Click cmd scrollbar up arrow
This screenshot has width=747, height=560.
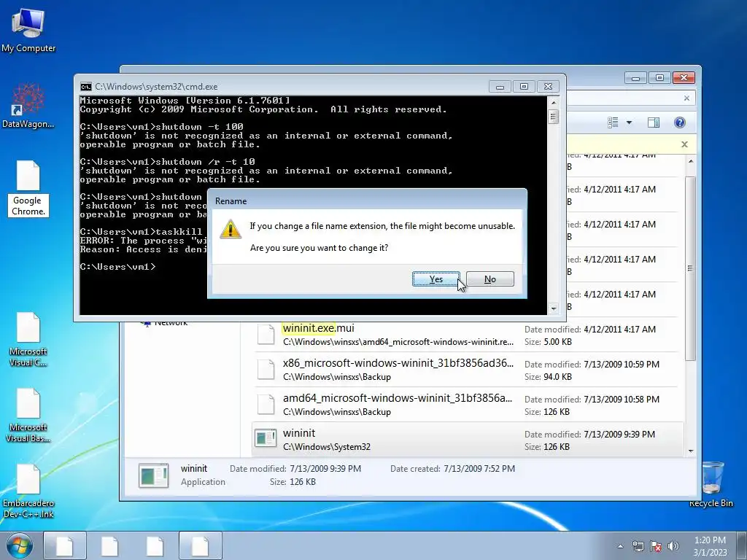(x=553, y=102)
